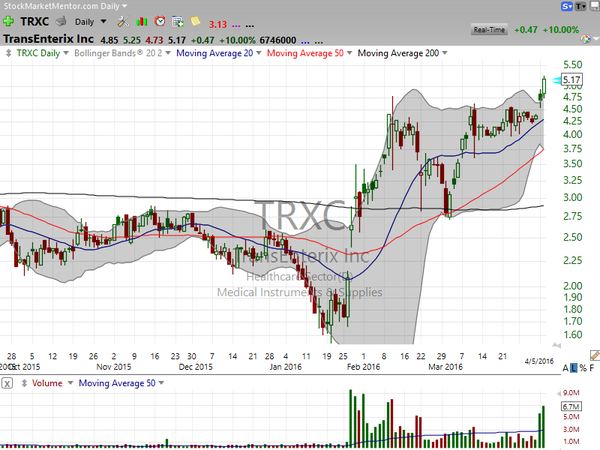The image size is (600, 450).
Task: Click the small arrow right of the time axis
Action: point(557,346)
